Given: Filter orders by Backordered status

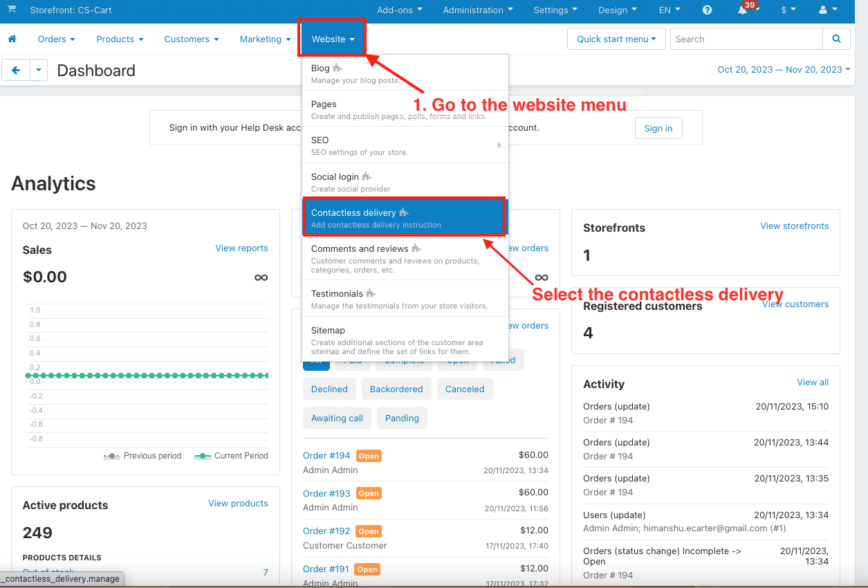Looking at the screenshot, I should [x=396, y=389].
